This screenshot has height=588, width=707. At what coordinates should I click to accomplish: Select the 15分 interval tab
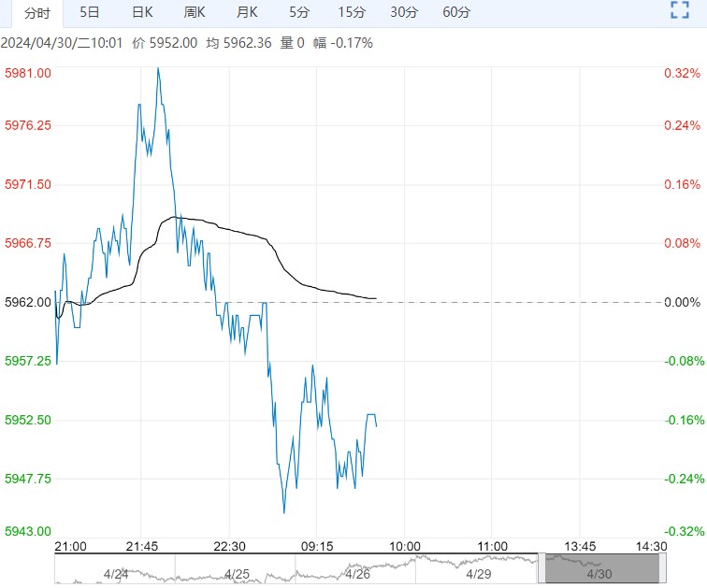[352, 12]
